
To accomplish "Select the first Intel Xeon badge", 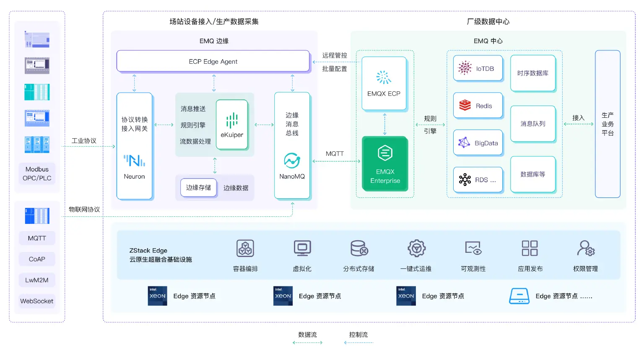I will (x=157, y=296).
